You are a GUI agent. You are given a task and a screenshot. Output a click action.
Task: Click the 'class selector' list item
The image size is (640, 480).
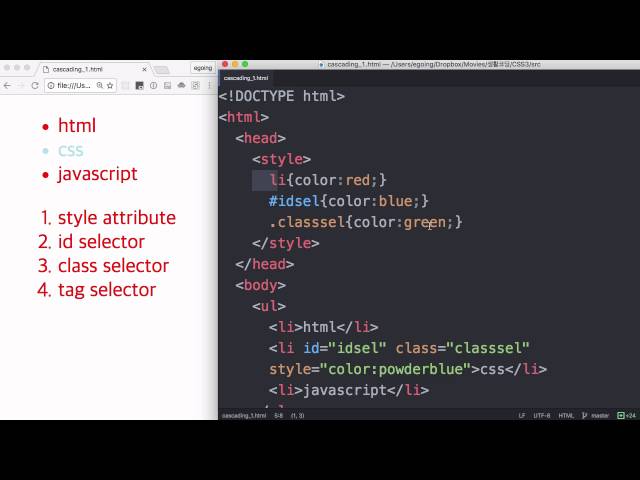[113, 266]
